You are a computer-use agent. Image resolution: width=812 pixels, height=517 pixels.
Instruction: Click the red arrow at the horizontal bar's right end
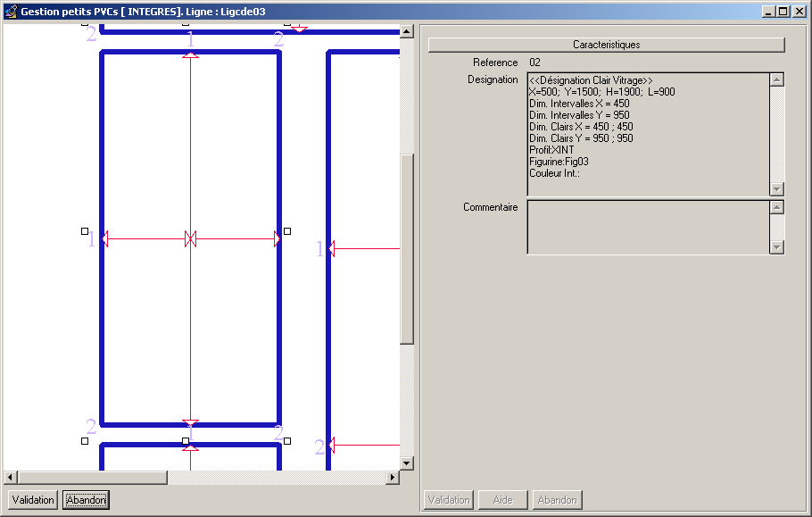[277, 238]
